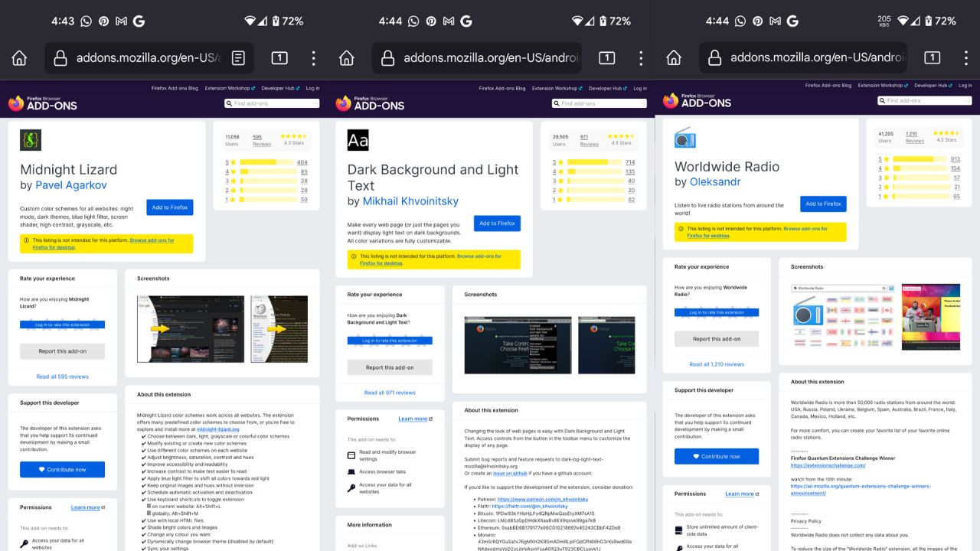Click Developer Hub menu link above Worldwide Radio

tap(930, 86)
